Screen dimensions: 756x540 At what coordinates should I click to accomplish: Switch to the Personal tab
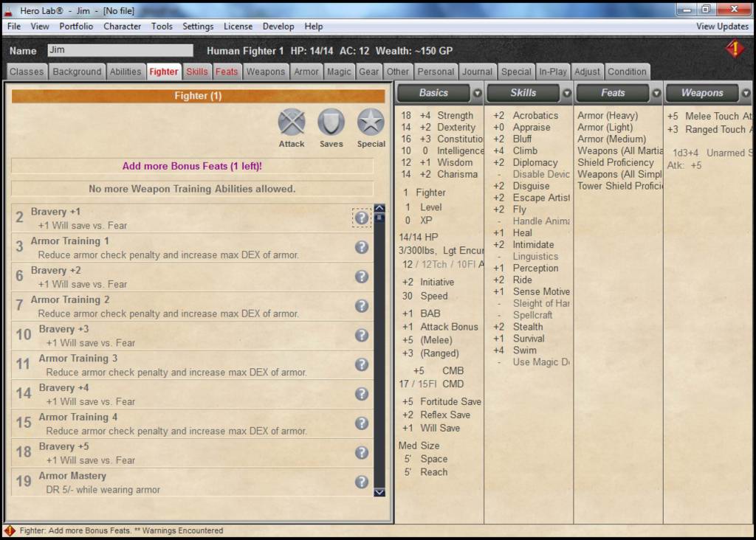point(436,72)
